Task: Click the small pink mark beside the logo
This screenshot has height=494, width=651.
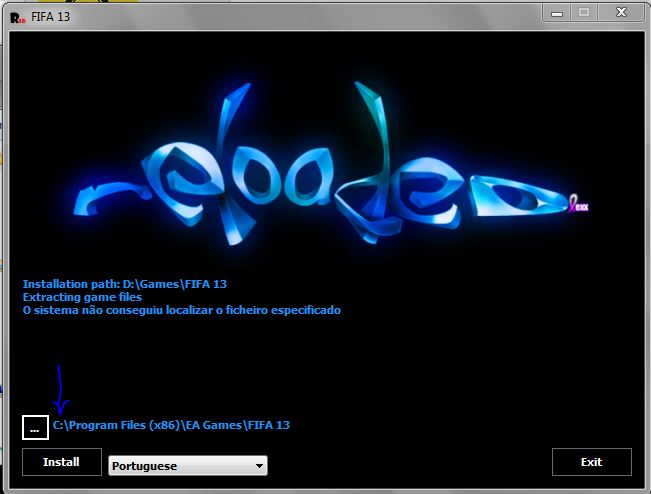Action: click(x=578, y=206)
